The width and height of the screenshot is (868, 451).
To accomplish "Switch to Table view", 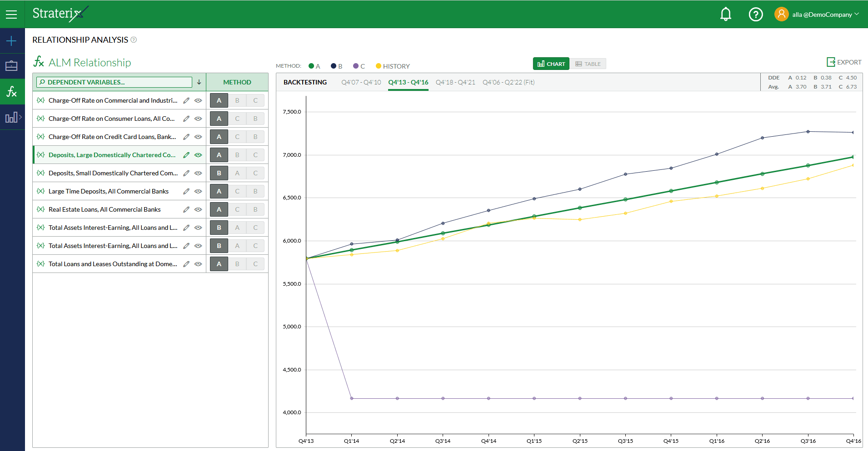I will 588,64.
